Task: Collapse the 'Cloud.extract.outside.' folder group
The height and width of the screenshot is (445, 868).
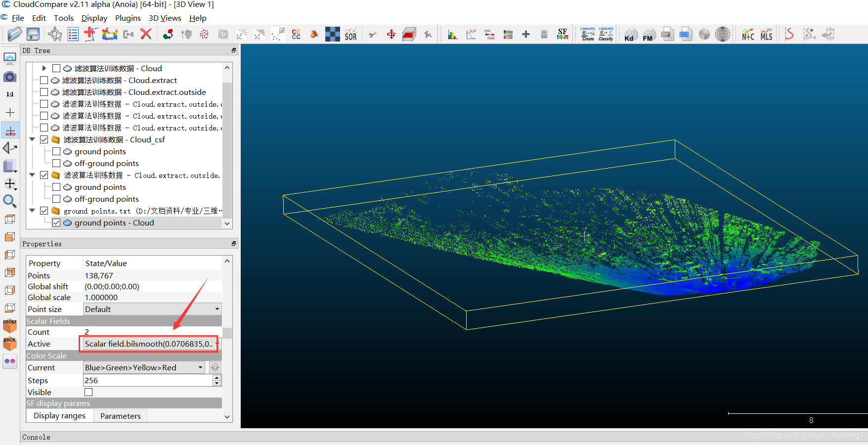Action: [x=32, y=175]
